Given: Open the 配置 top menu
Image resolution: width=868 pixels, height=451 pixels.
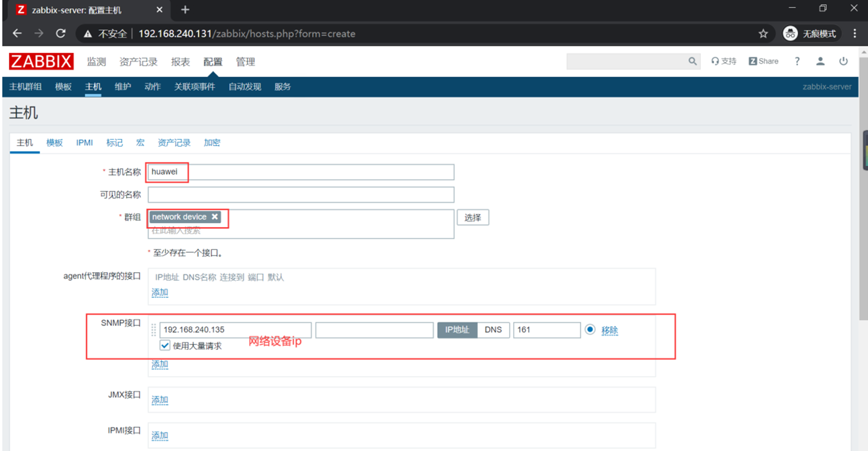Looking at the screenshot, I should pos(213,62).
